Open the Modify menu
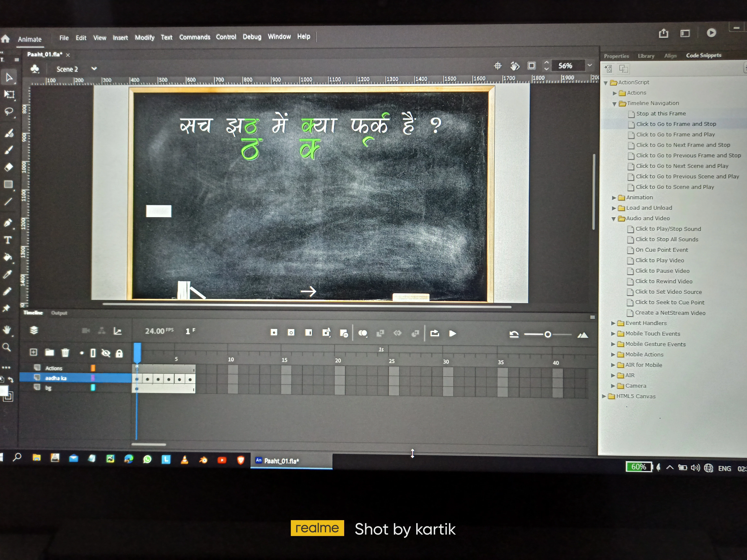Screen dimensions: 747x560 pyautogui.click(x=145, y=37)
